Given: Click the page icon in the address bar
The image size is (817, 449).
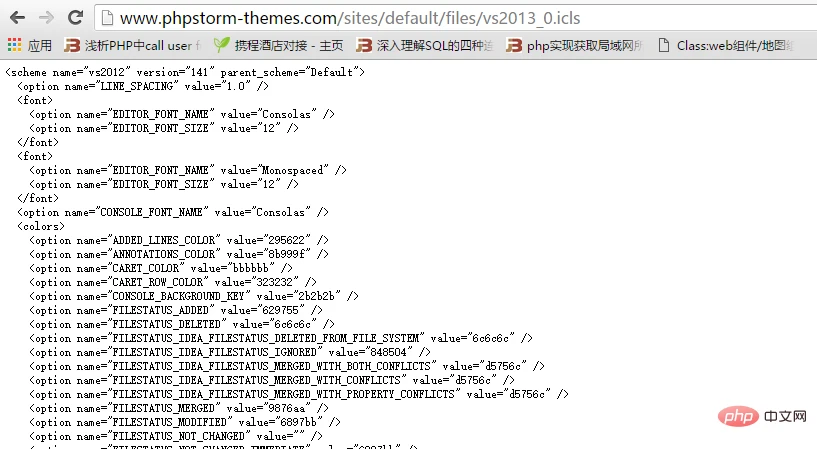Looking at the screenshot, I should point(107,18).
